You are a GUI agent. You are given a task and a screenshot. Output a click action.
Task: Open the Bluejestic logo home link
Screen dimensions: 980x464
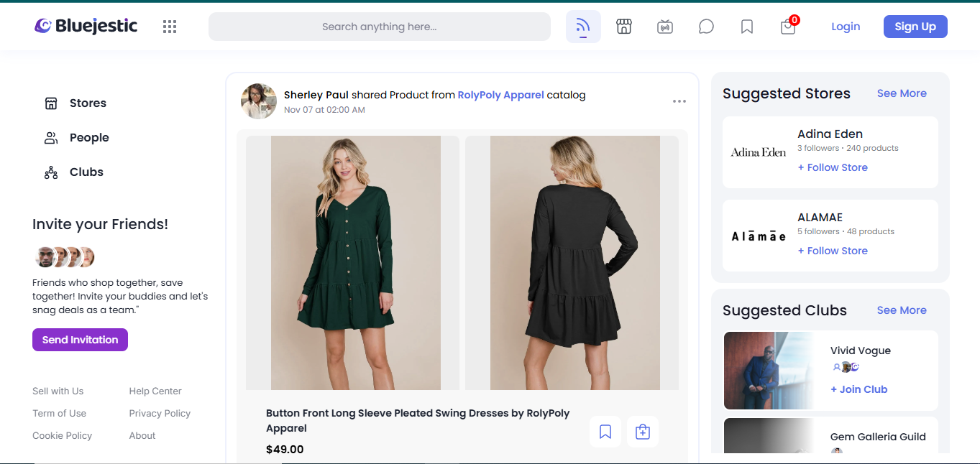coord(86,27)
